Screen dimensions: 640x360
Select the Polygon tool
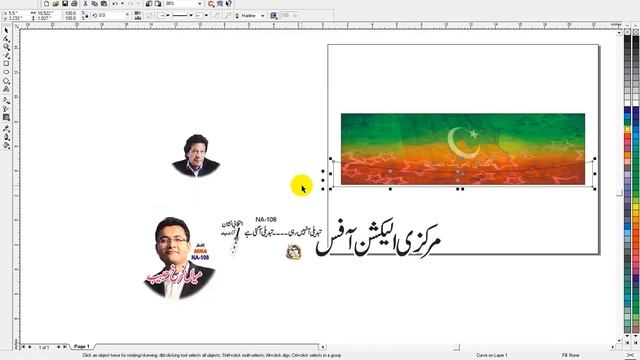(6, 81)
